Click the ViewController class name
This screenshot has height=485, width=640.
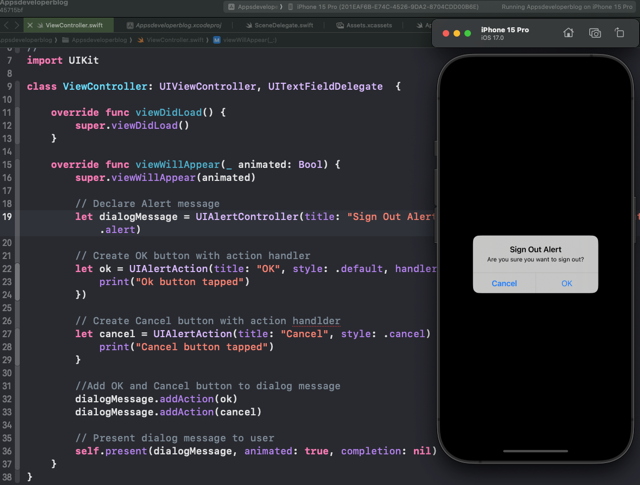click(x=105, y=87)
